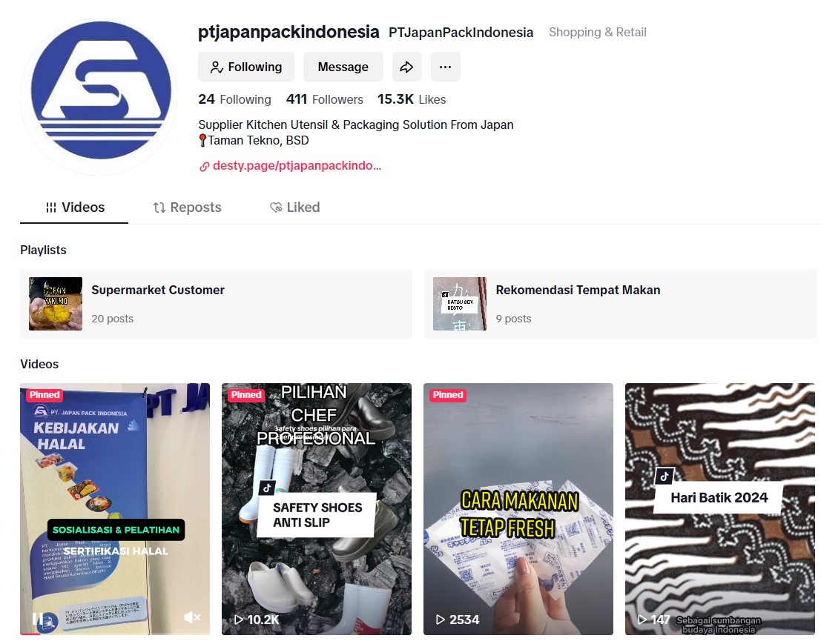The height and width of the screenshot is (644, 821).
Task: Select the Videos tab
Action: (75, 208)
